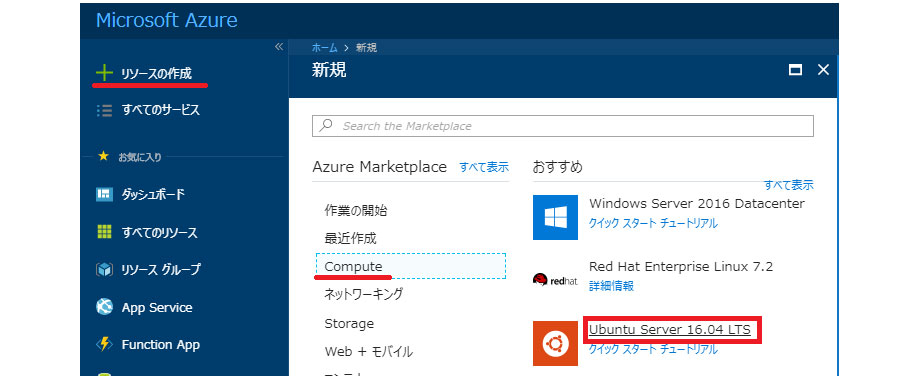Screen dimensions: 920x380
Task: Select 作業の開始 category
Action: coord(356,210)
